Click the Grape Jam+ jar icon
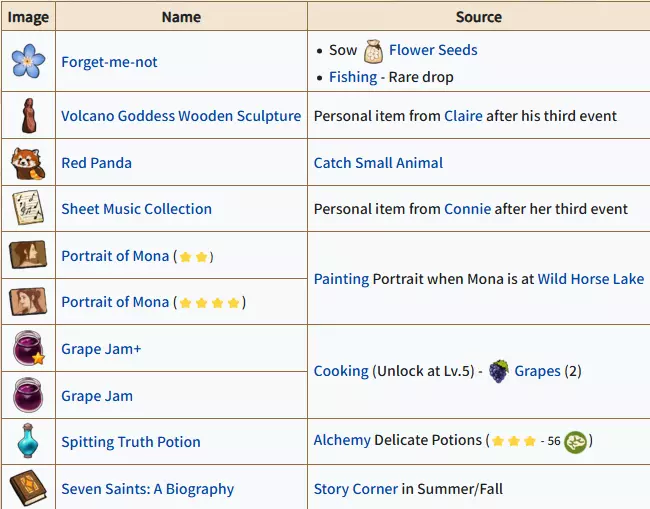The image size is (650, 509). coord(27,349)
